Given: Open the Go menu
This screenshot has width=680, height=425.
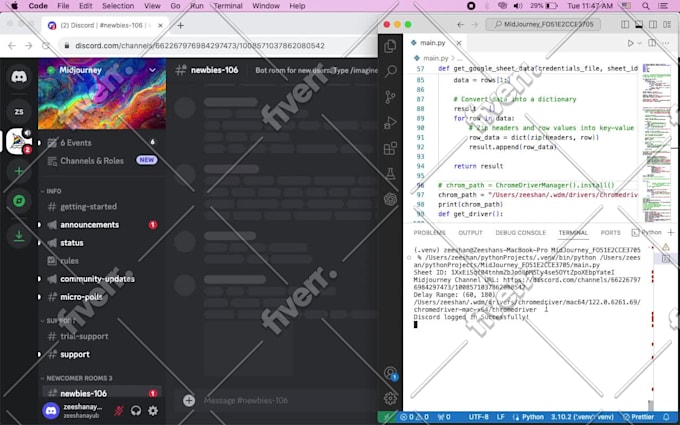Looking at the screenshot, I should [x=175, y=6].
